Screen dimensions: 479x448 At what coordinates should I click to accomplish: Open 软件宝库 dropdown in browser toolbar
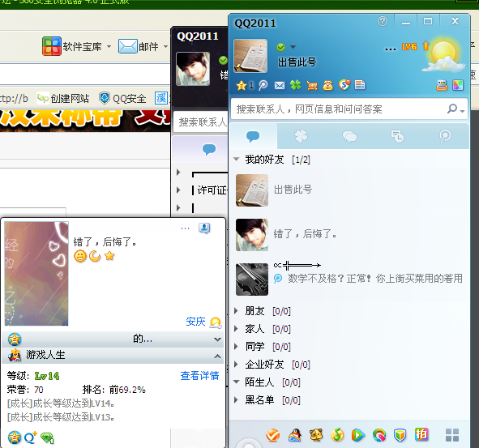109,47
